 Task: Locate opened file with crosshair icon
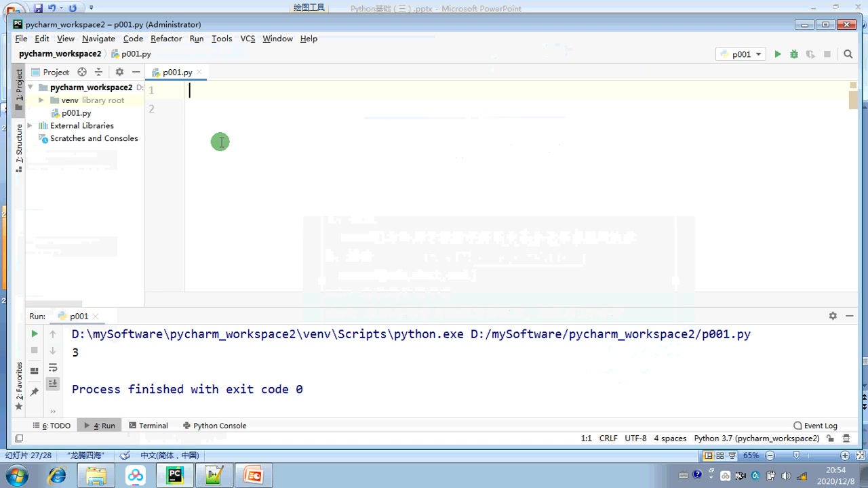(x=82, y=72)
